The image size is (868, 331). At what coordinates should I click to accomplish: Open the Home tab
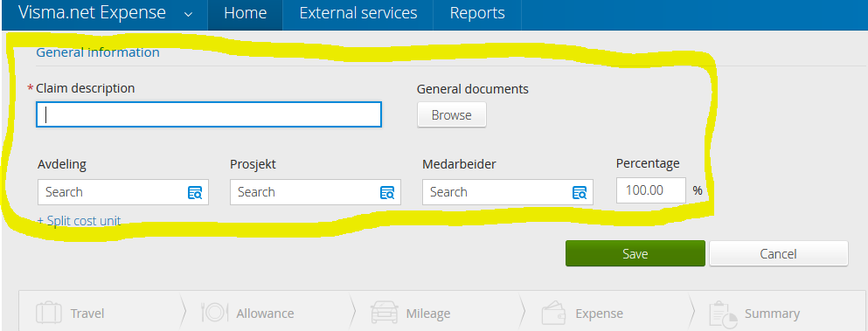[246, 14]
